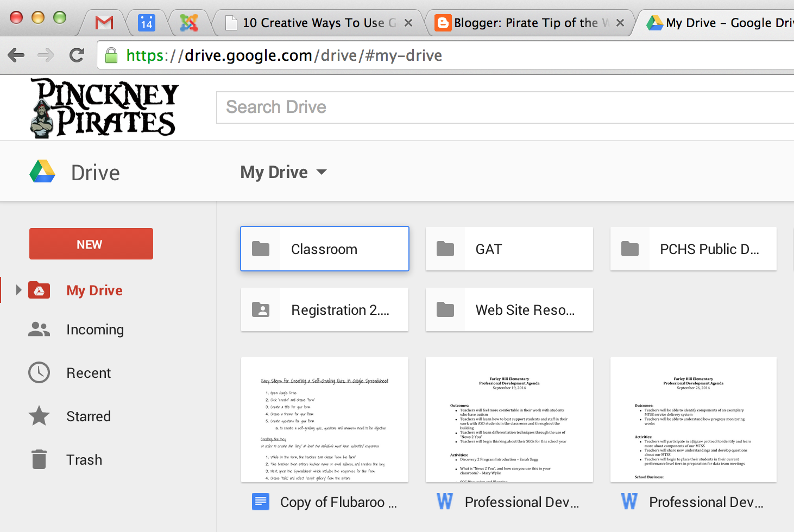Viewport: 794px width, 532px height.
Task: Click the browser forward arrow
Action: (x=46, y=55)
